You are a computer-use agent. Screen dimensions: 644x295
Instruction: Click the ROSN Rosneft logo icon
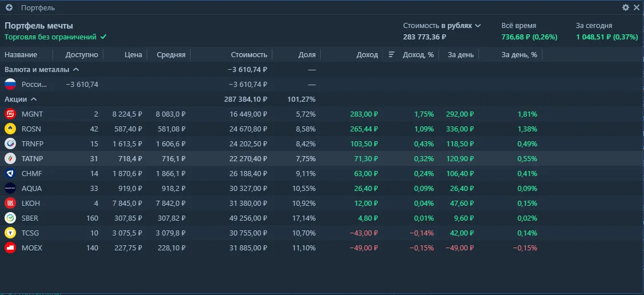(10, 129)
